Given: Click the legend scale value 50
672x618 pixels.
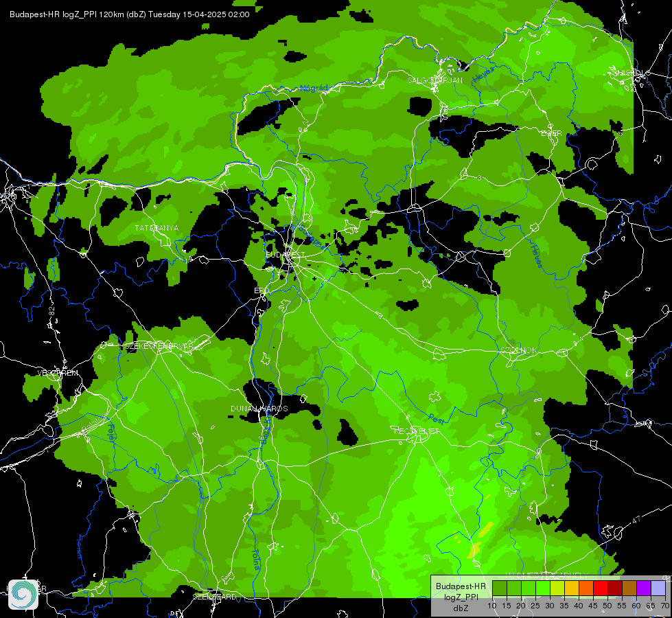Looking at the screenshot, I should point(607,606).
